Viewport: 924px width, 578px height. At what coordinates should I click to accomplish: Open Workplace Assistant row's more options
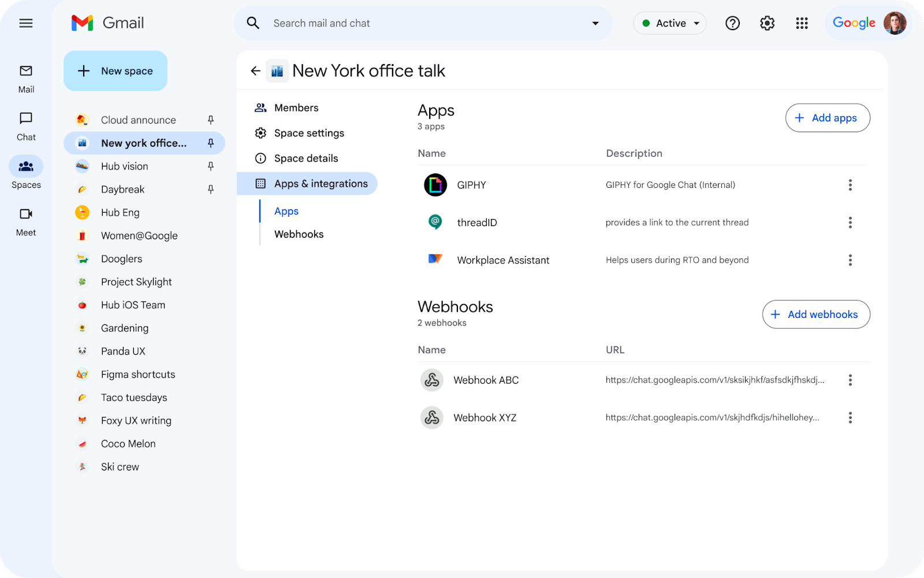coord(850,260)
